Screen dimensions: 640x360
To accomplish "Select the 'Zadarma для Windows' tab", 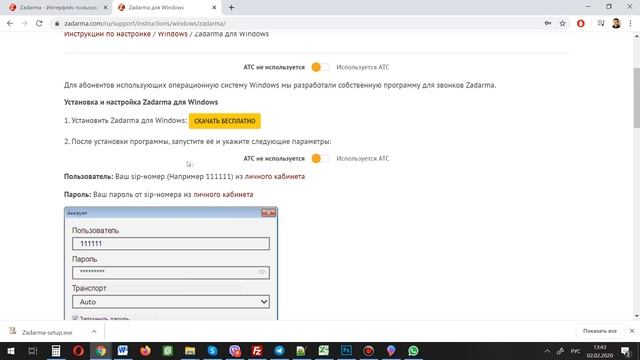I will (x=167, y=7).
